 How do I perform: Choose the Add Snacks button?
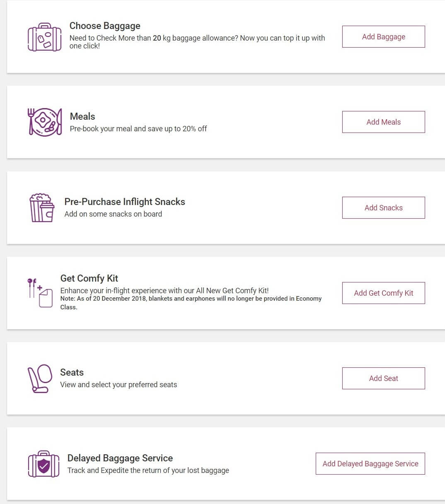click(x=383, y=207)
